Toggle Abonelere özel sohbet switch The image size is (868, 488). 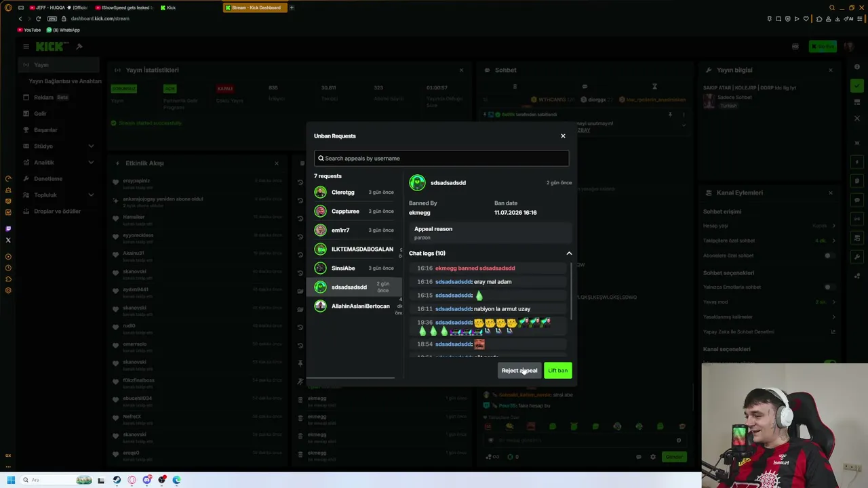(829, 256)
